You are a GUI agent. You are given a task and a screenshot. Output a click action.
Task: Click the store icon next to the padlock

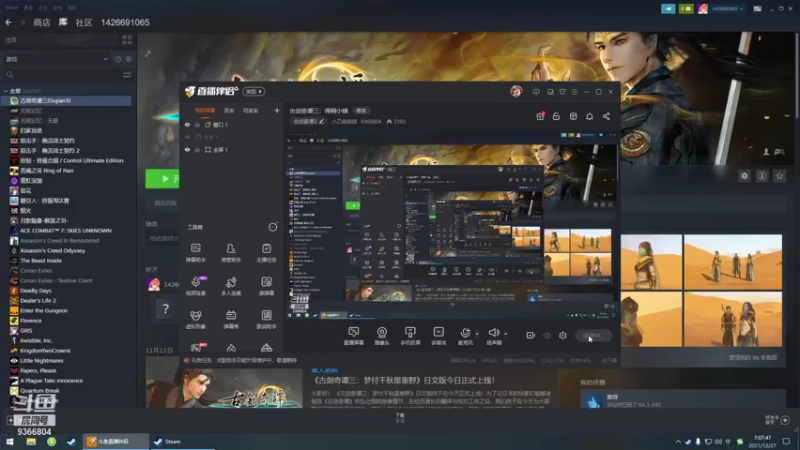pos(573,116)
